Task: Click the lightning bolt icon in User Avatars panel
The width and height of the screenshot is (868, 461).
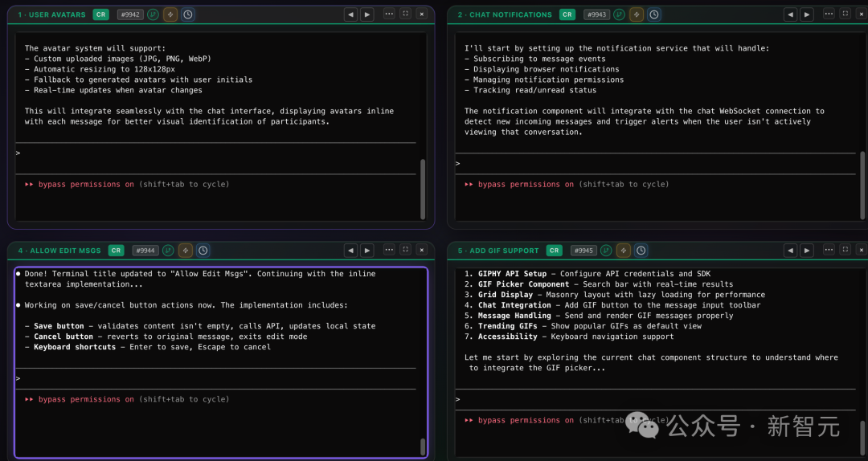Action: click(170, 14)
